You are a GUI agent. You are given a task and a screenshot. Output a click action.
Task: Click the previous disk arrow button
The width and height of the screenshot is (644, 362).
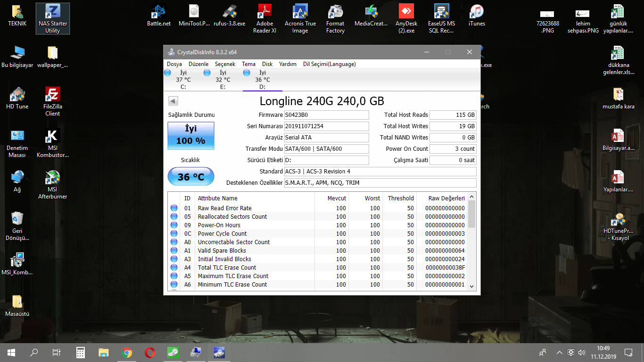(x=173, y=101)
